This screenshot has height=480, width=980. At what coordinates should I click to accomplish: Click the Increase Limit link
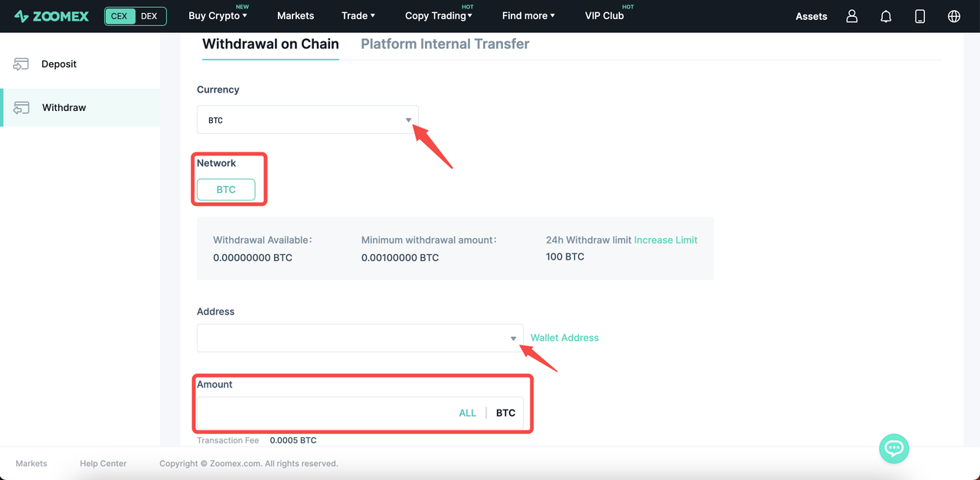(x=665, y=240)
